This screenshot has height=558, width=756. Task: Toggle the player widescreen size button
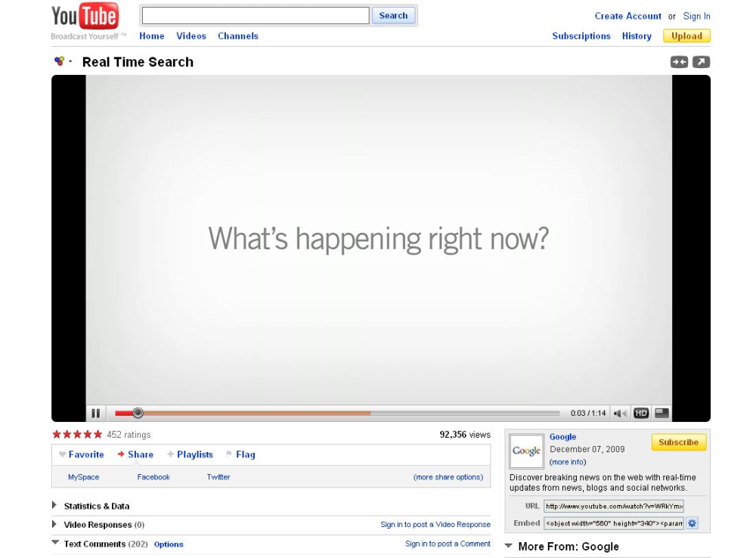pos(661,414)
